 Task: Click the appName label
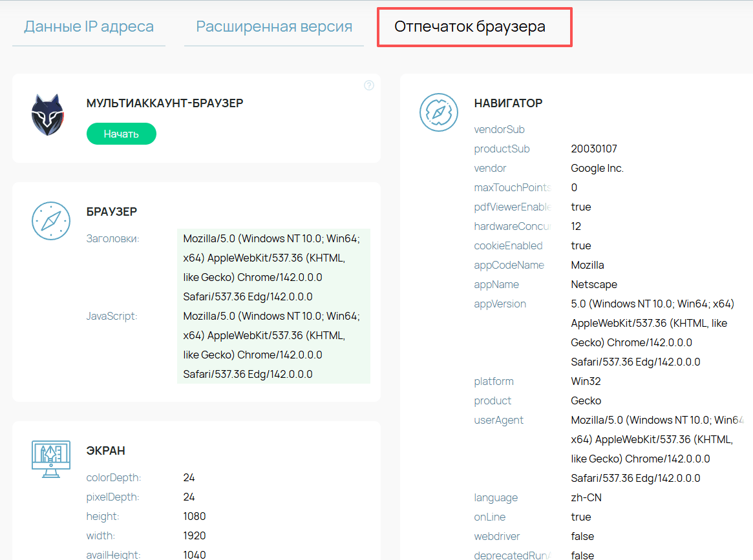[496, 285]
